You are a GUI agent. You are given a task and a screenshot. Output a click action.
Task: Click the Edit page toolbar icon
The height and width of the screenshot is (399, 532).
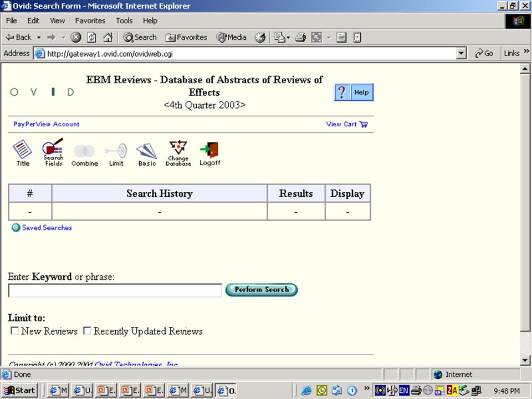(x=316, y=37)
